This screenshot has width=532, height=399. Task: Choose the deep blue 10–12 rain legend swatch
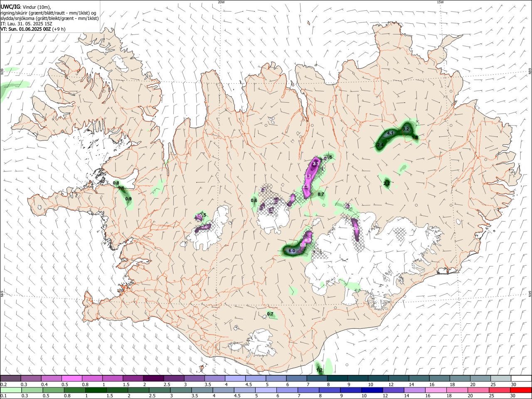[372, 390]
